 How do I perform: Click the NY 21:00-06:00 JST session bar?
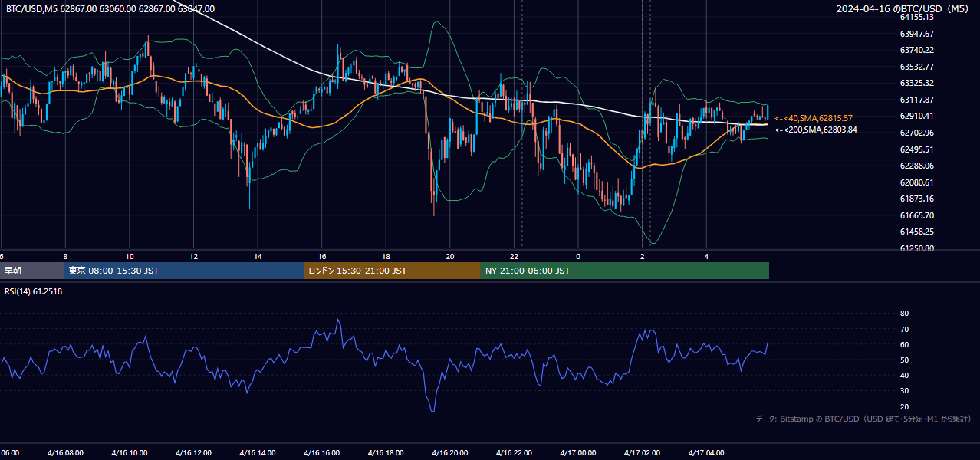tap(625, 271)
